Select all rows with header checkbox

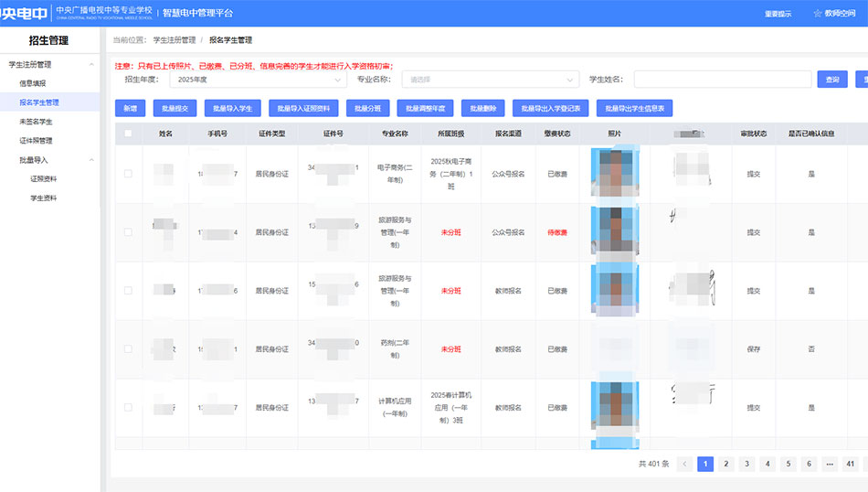point(128,134)
